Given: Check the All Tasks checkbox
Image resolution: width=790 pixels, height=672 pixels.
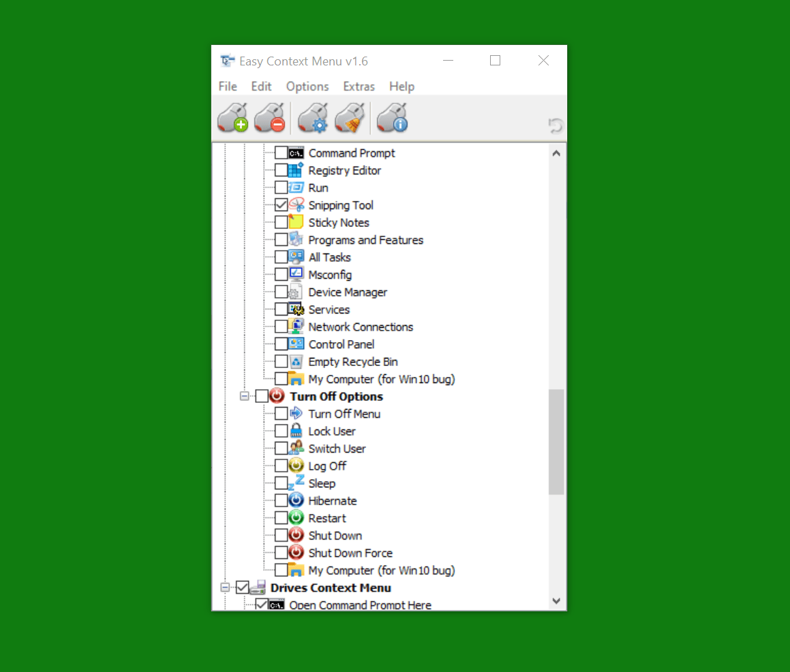Looking at the screenshot, I should pyautogui.click(x=281, y=258).
